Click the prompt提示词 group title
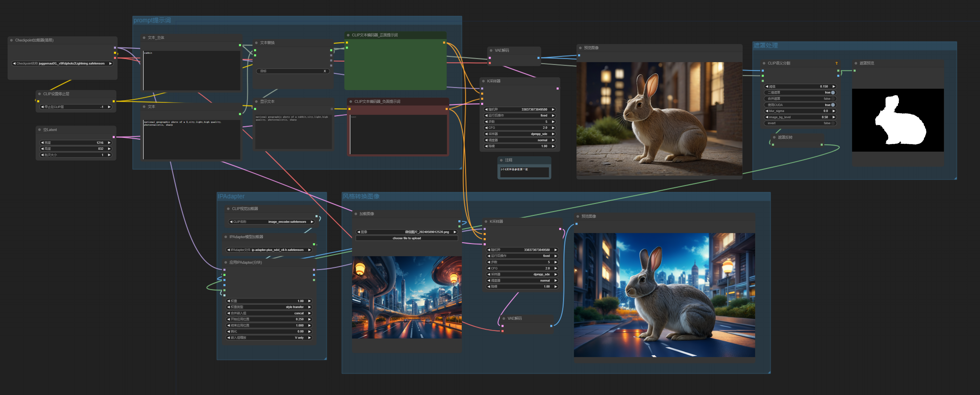This screenshot has height=395, width=980. [x=152, y=20]
